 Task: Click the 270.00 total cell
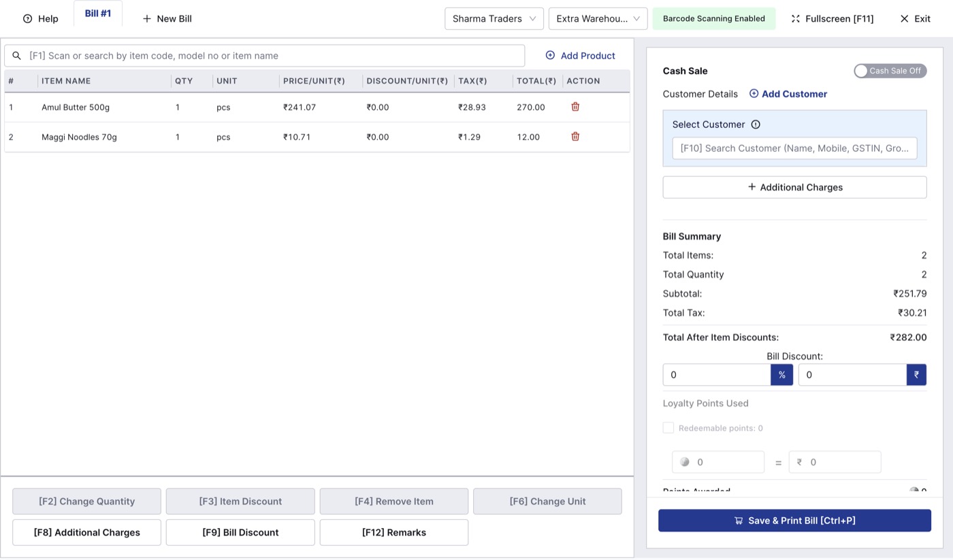[x=531, y=108]
